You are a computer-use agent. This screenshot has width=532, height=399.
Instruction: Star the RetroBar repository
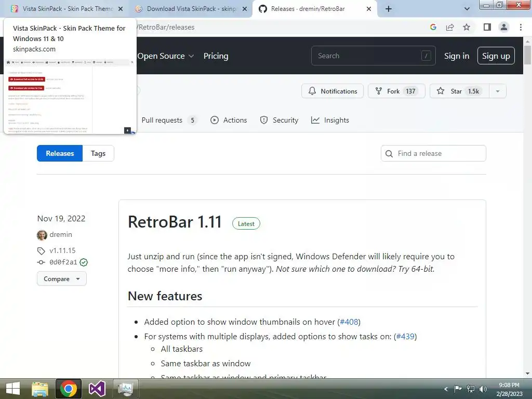coord(459,91)
